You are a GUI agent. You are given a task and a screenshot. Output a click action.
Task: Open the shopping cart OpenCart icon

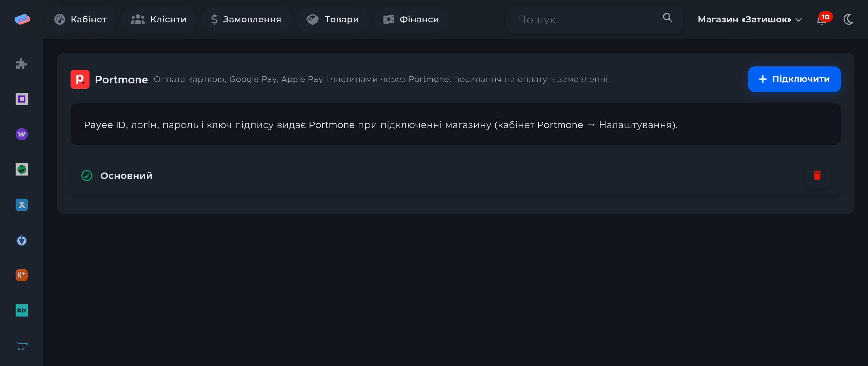coord(21,346)
